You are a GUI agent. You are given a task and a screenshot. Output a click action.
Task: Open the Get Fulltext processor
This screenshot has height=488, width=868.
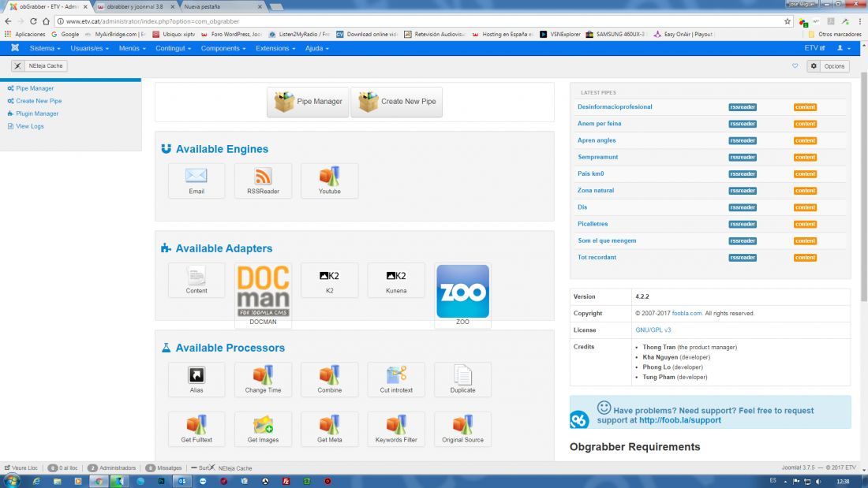196,430
